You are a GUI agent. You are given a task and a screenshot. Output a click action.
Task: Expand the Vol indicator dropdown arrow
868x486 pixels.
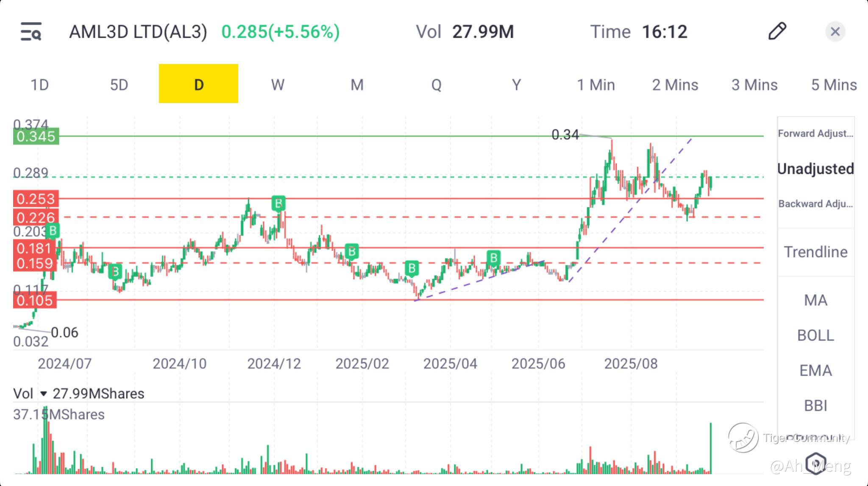[43, 394]
